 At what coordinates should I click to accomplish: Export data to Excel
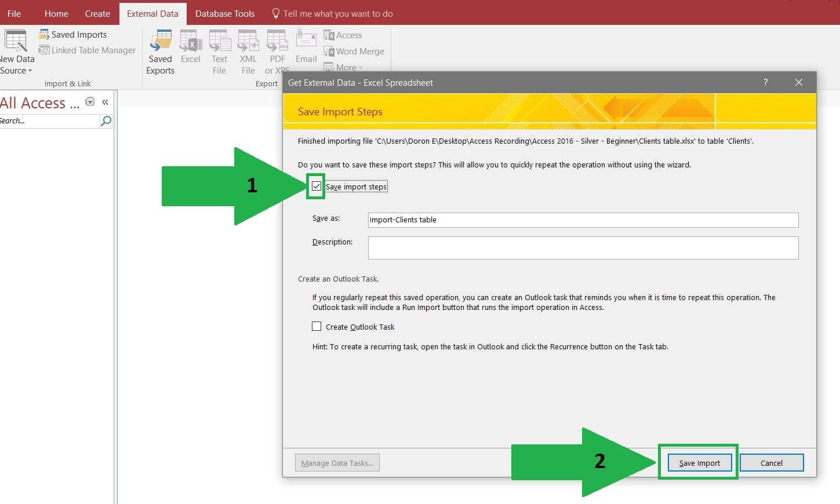[x=190, y=49]
